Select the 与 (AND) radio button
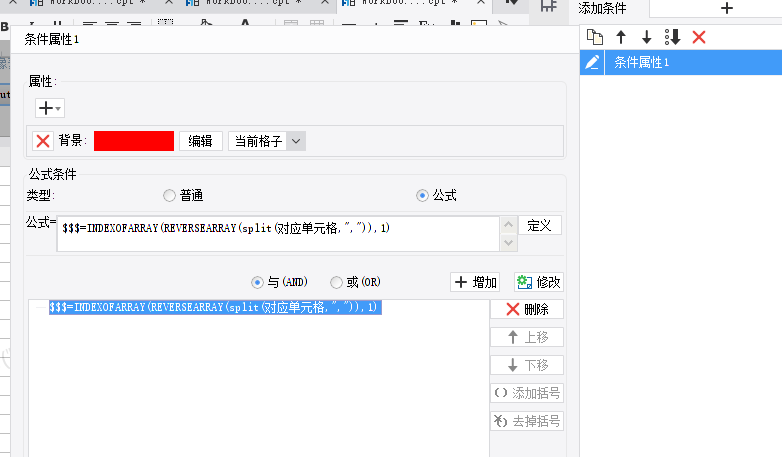782x457 pixels. click(x=257, y=282)
